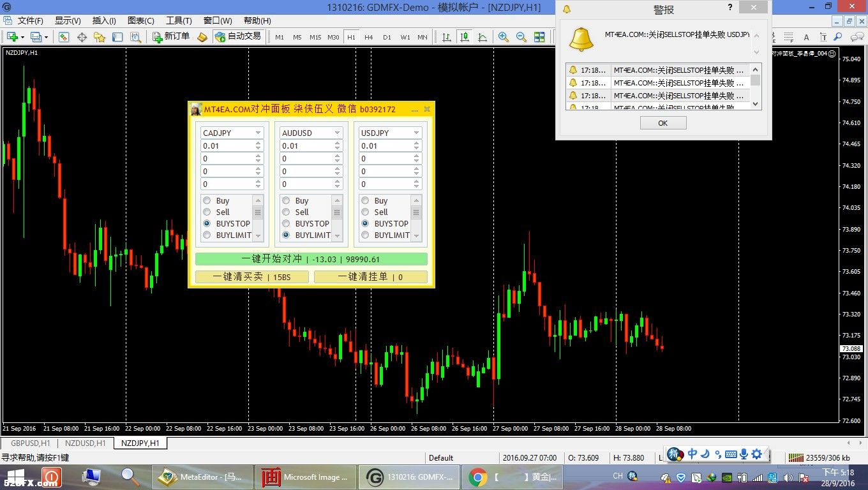Select M1 timeframe
The image size is (868, 490).
(280, 37)
